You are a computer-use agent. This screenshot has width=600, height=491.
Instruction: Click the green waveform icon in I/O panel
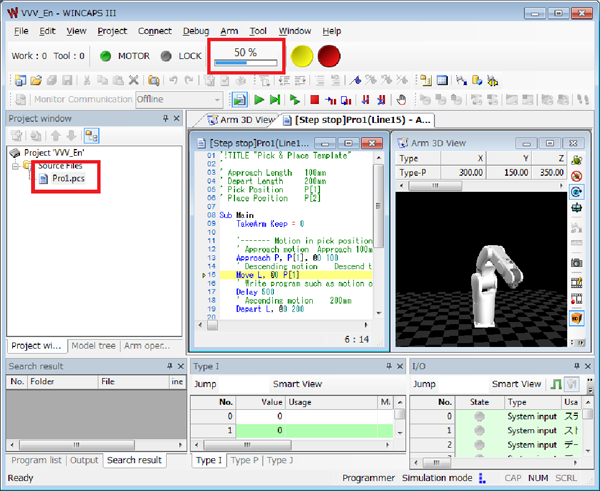(557, 384)
